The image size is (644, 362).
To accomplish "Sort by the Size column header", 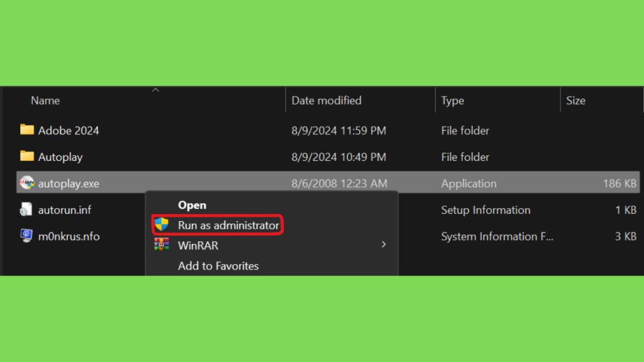I will click(x=576, y=101).
